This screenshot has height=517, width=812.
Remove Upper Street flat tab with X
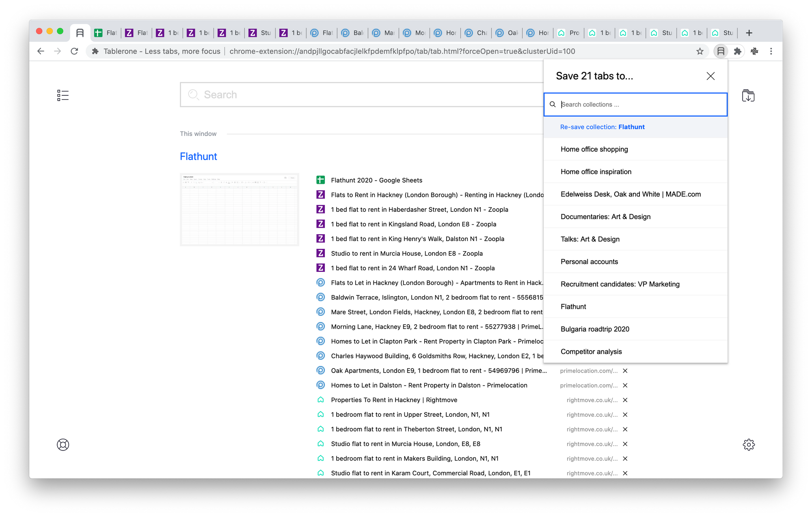point(625,414)
